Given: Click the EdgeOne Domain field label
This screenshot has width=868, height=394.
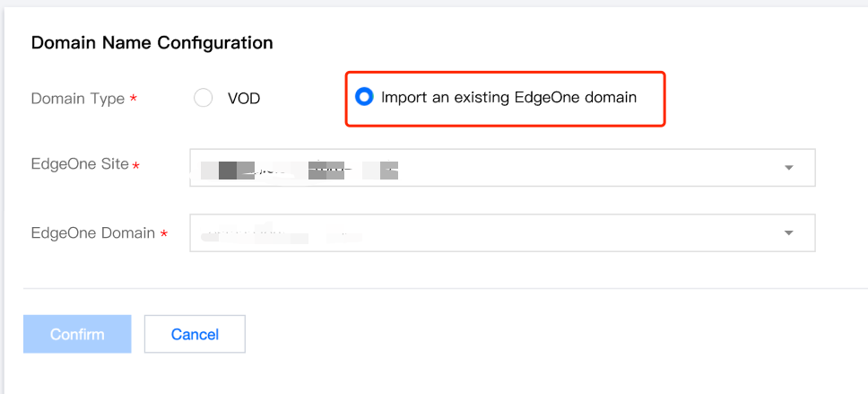Looking at the screenshot, I should coord(93,232).
